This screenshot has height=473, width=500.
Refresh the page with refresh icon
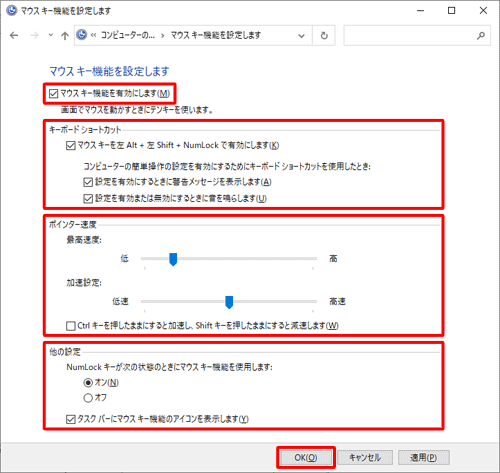point(324,35)
